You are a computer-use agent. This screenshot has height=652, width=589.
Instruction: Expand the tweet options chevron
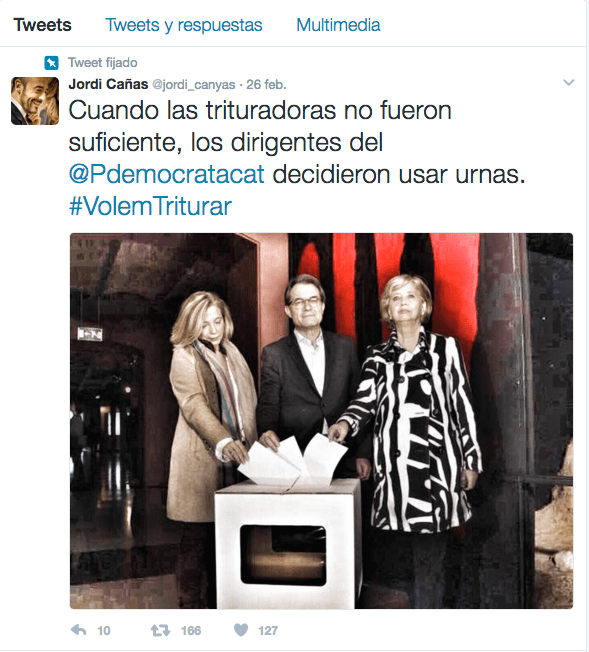pos(569,82)
